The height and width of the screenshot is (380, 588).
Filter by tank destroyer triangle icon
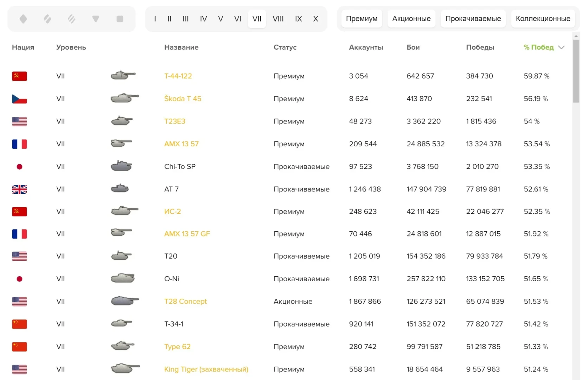click(x=96, y=19)
